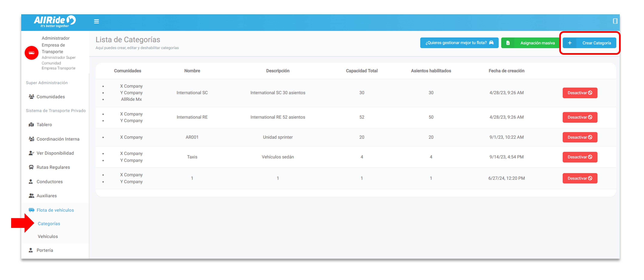
Task: Go to Ver Disponibilidad
Action: [55, 153]
